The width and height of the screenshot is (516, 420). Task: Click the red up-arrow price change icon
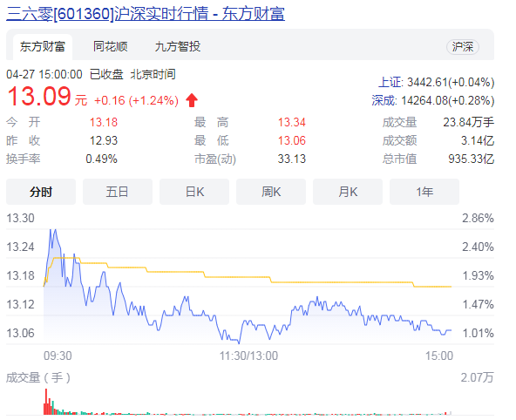click(192, 100)
